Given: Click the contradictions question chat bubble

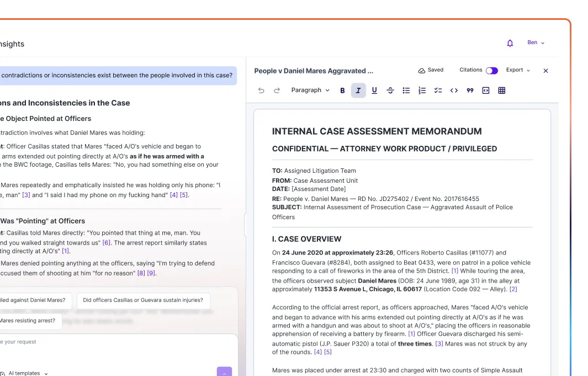Looking at the screenshot, I should [x=118, y=75].
